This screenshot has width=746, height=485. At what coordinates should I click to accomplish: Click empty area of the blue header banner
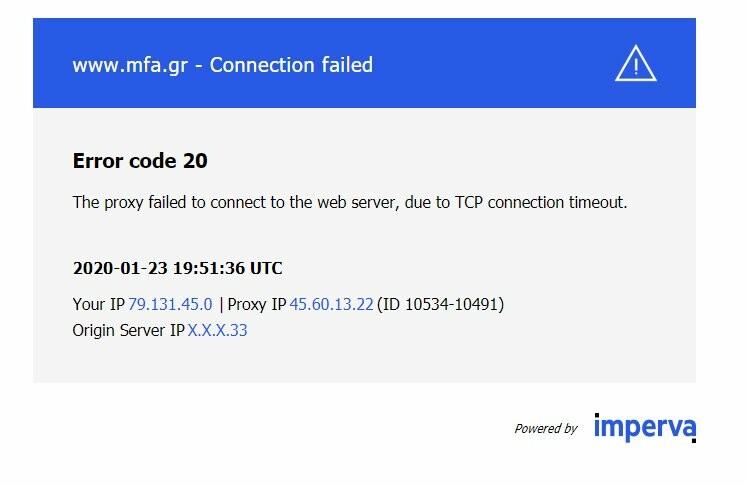[490, 63]
